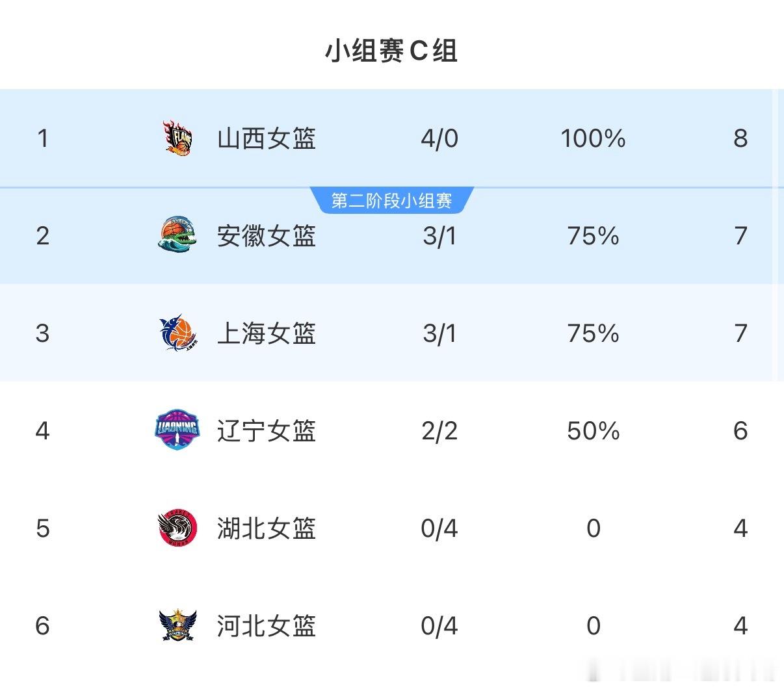
Task: Click the 第二阶段小组赛 divider badge
Action: [x=392, y=200]
